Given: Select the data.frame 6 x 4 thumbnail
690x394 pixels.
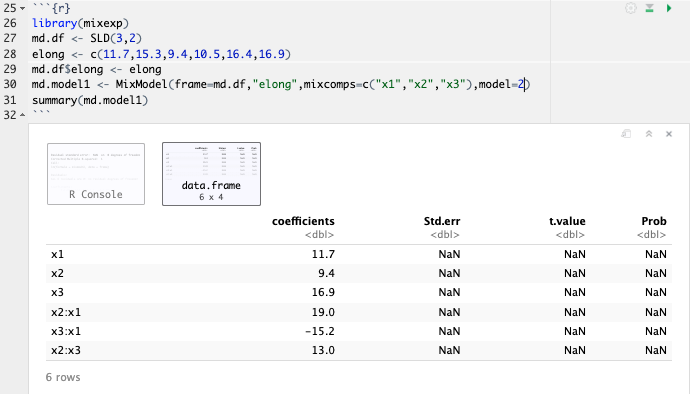Looking at the screenshot, I should (211, 174).
